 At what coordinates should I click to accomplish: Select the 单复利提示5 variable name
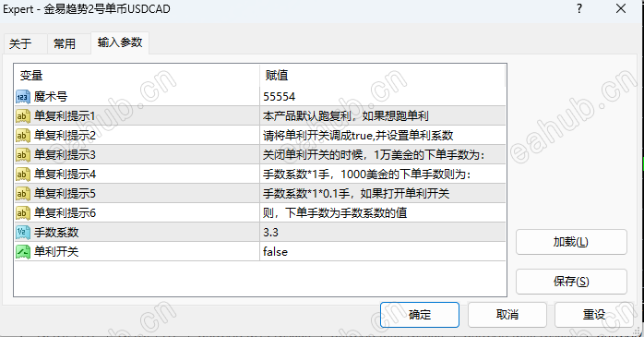(x=65, y=194)
